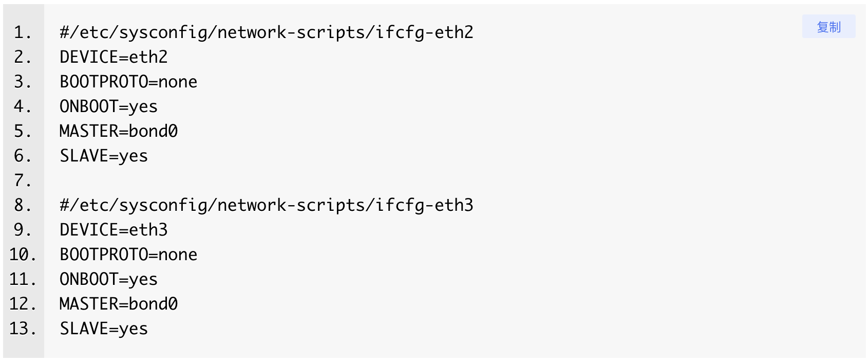The height and width of the screenshot is (361, 868).
Task: Click ONBOOT=yes text on line 4
Action: pos(108,106)
